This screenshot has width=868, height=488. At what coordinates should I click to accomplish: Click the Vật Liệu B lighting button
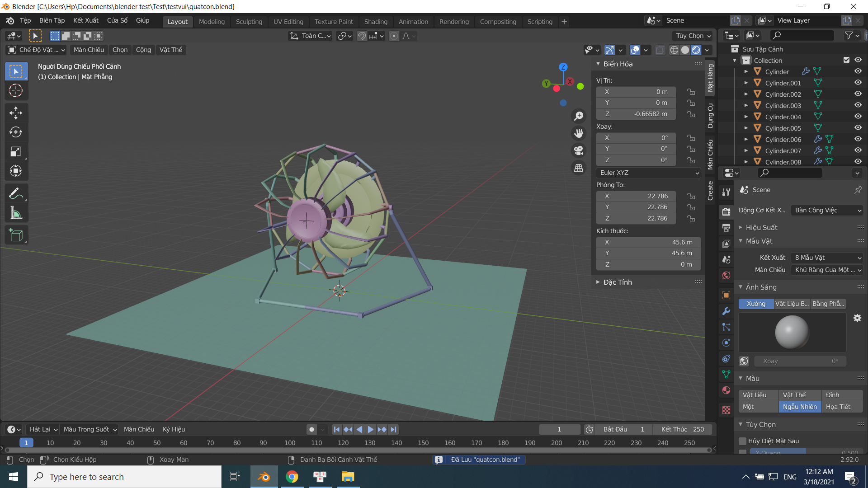click(792, 304)
